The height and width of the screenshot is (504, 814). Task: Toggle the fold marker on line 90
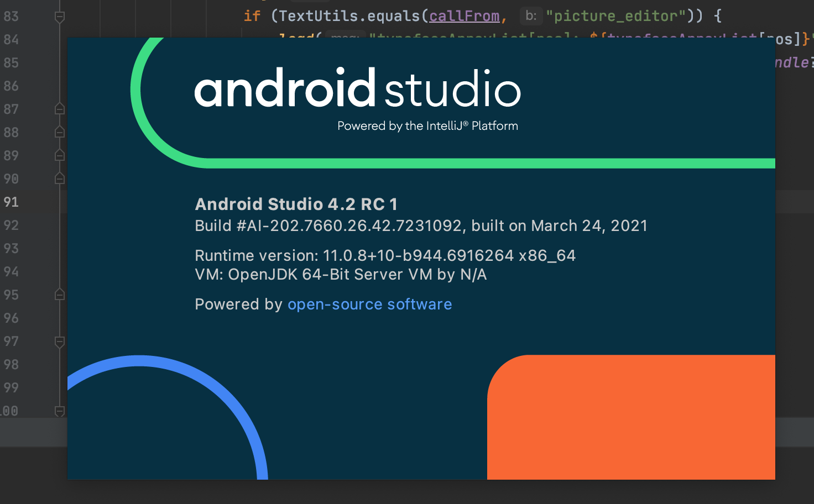(x=60, y=179)
